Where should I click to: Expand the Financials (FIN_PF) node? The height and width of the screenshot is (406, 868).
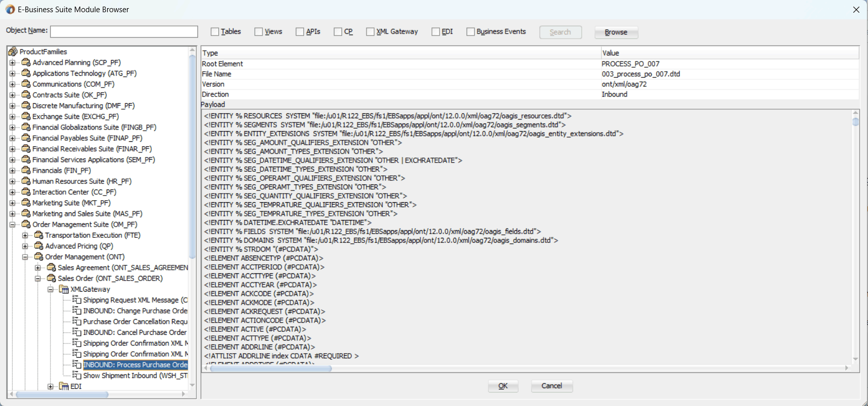[x=13, y=171]
